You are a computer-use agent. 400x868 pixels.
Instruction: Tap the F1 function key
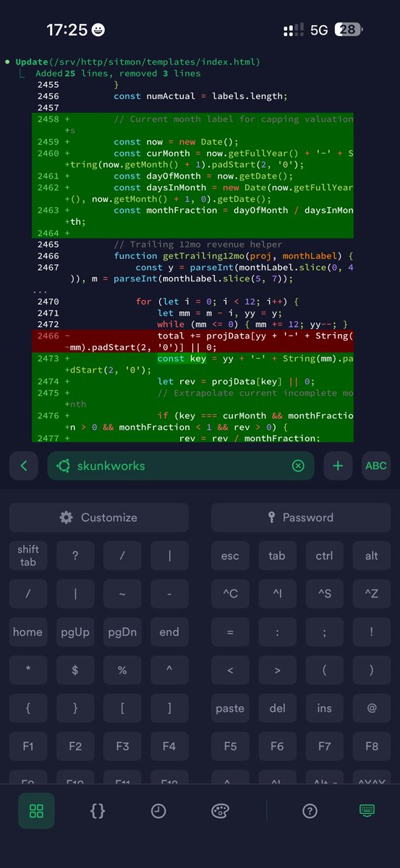28,746
